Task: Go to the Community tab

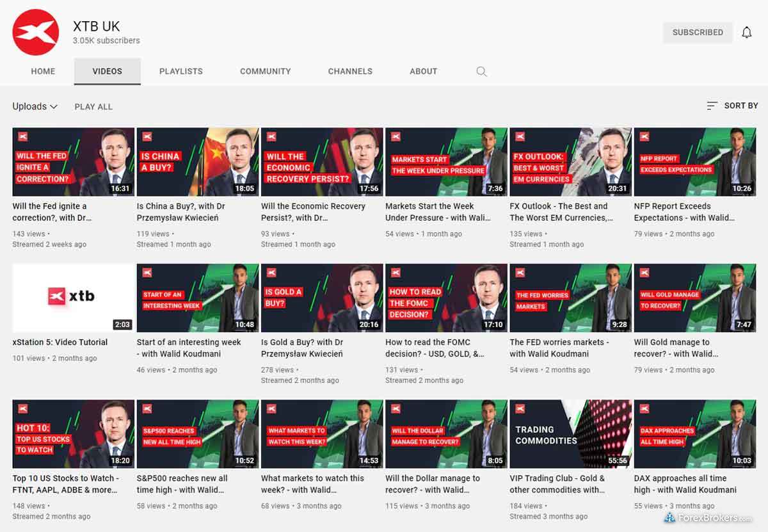Action: click(265, 72)
